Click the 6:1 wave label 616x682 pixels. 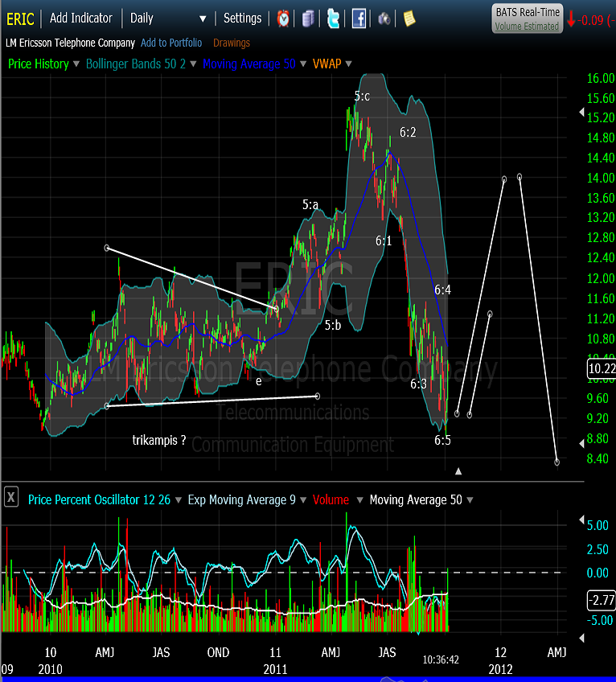click(x=384, y=240)
